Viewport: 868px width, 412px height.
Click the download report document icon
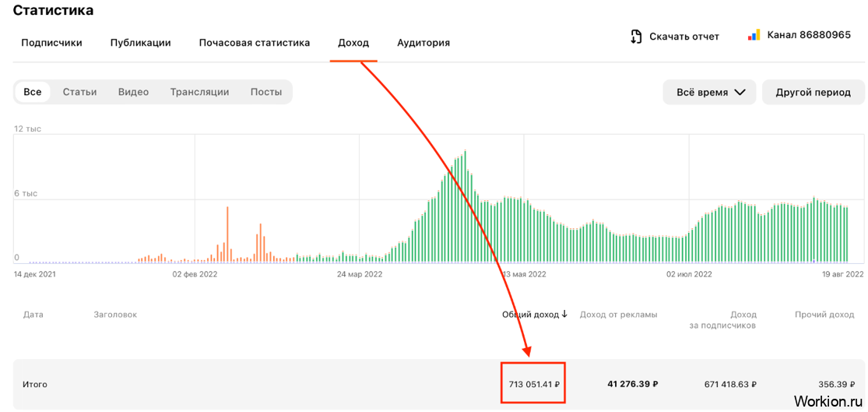click(x=636, y=37)
